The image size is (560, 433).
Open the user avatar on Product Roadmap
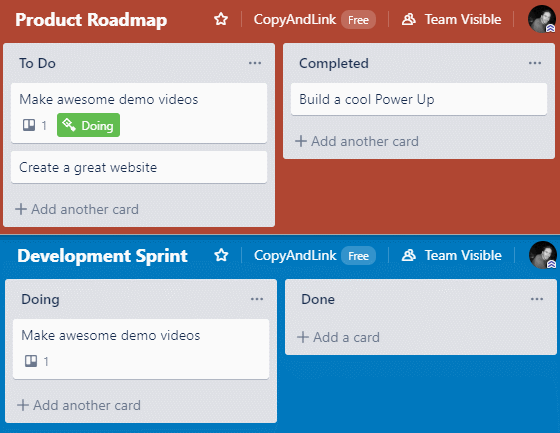[x=542, y=19]
